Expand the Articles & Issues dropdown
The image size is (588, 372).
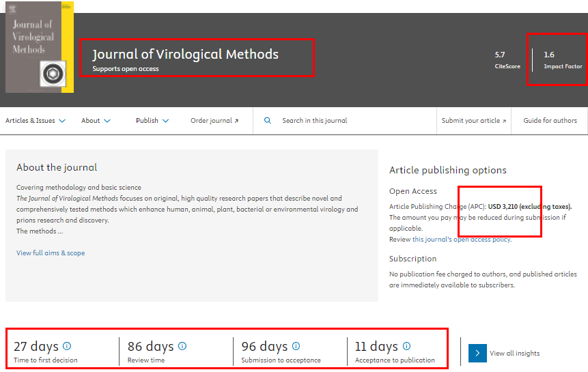click(36, 121)
